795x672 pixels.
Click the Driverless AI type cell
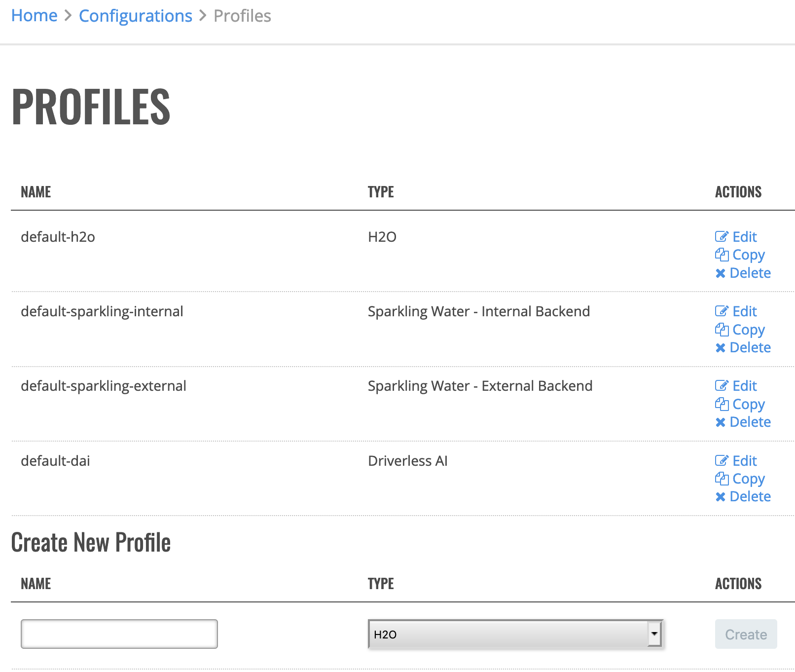(x=408, y=461)
